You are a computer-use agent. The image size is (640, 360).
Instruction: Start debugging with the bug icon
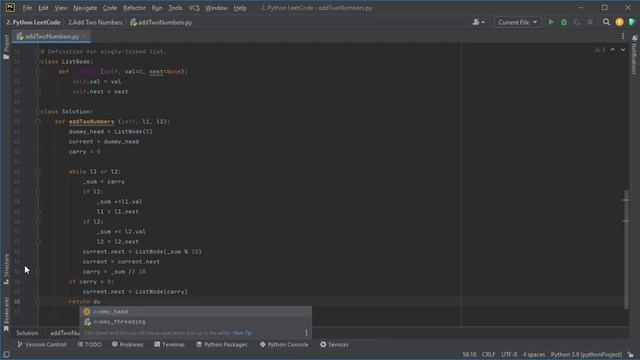(x=564, y=22)
